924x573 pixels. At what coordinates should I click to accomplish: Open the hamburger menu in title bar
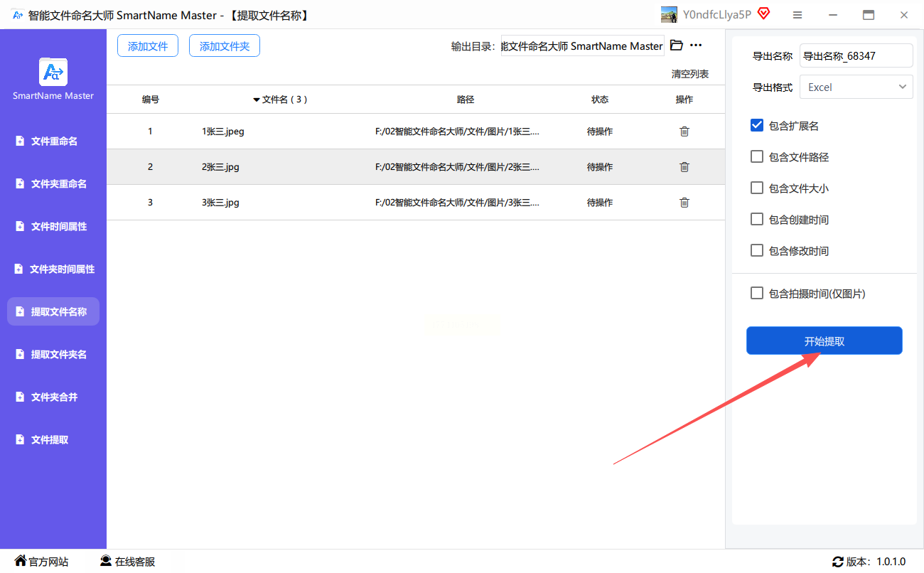click(797, 15)
